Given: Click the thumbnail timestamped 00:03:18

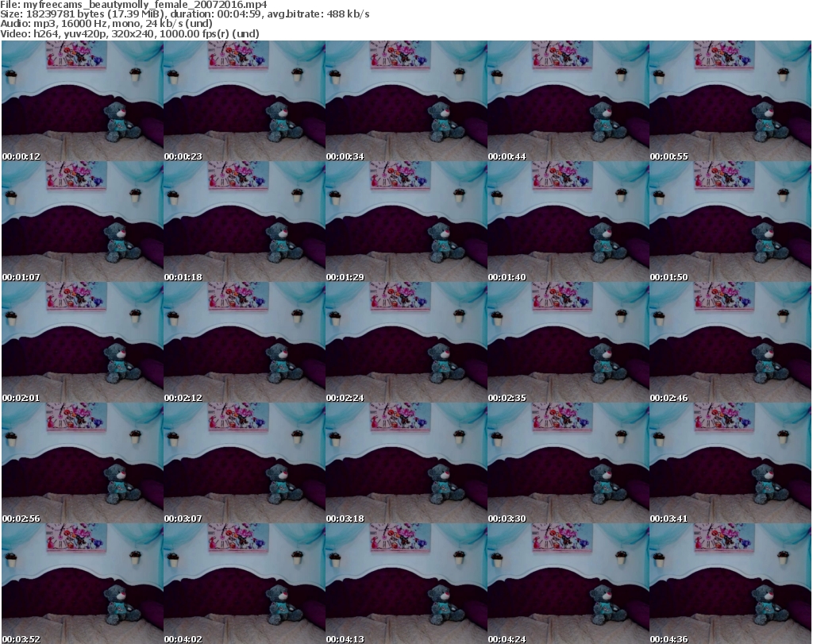Looking at the screenshot, I should click(406, 463).
